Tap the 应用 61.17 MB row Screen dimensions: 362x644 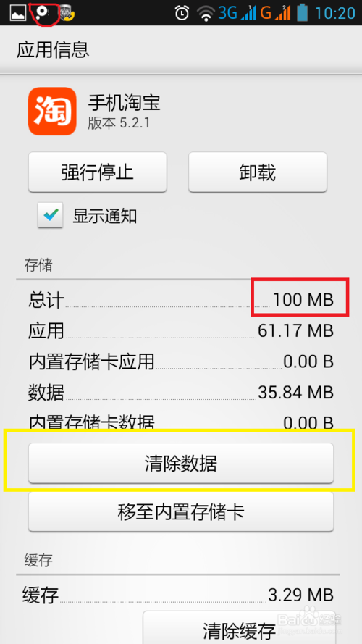tap(180, 330)
